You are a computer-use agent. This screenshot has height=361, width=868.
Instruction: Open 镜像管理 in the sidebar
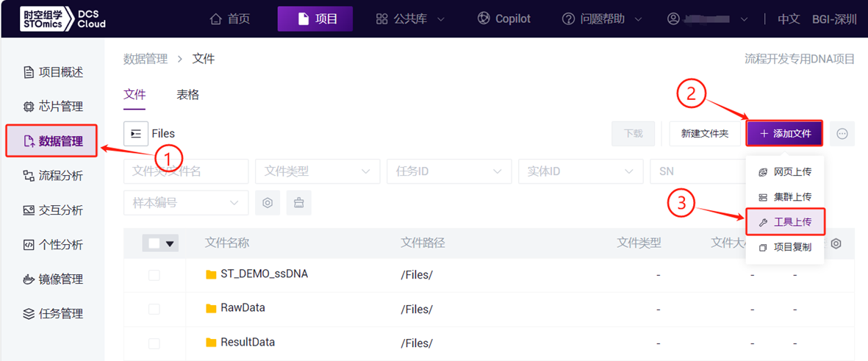[x=53, y=279]
